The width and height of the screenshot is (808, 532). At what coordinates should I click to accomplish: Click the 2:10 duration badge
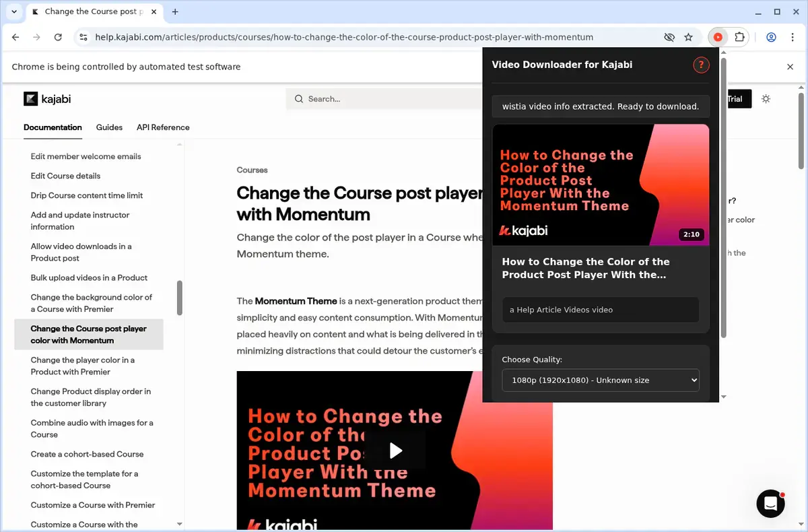pyautogui.click(x=692, y=234)
